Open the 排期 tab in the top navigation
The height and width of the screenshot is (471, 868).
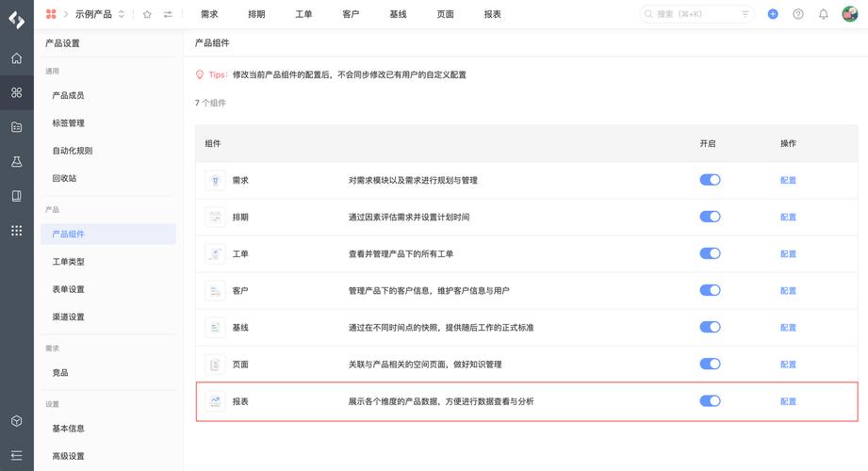tap(256, 14)
